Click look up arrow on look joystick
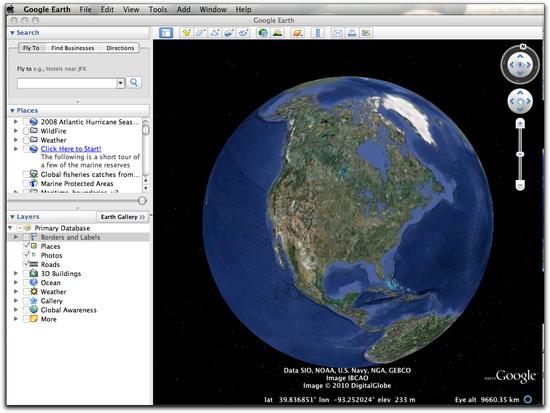Viewport: 550px width, 413px height. 520,56
